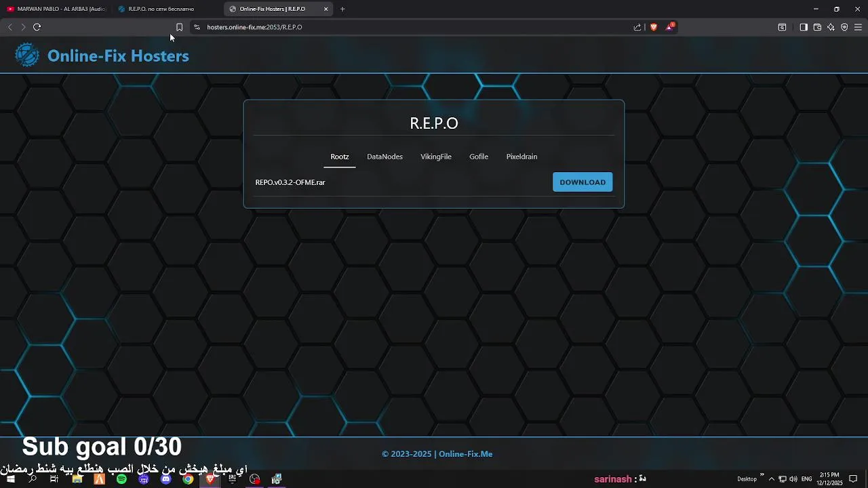The height and width of the screenshot is (488, 868).
Task: Click the browser Back arrow
Action: pyautogui.click(x=9, y=27)
